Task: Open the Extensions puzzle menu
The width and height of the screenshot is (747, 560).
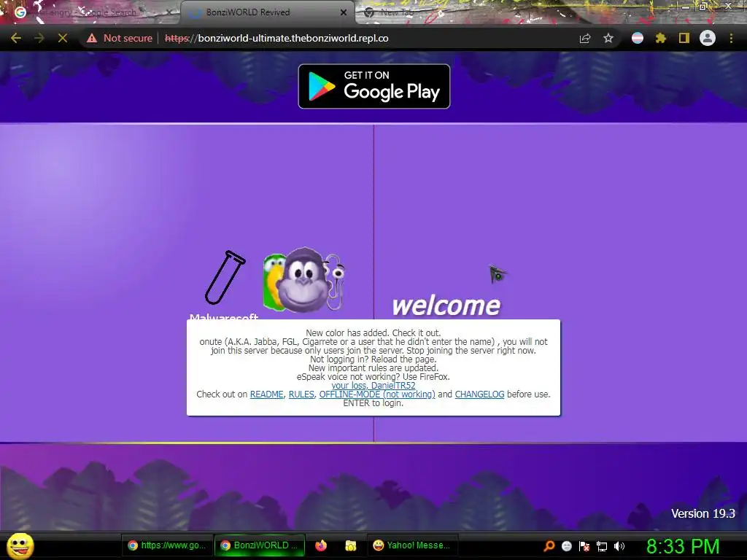Action: click(661, 38)
